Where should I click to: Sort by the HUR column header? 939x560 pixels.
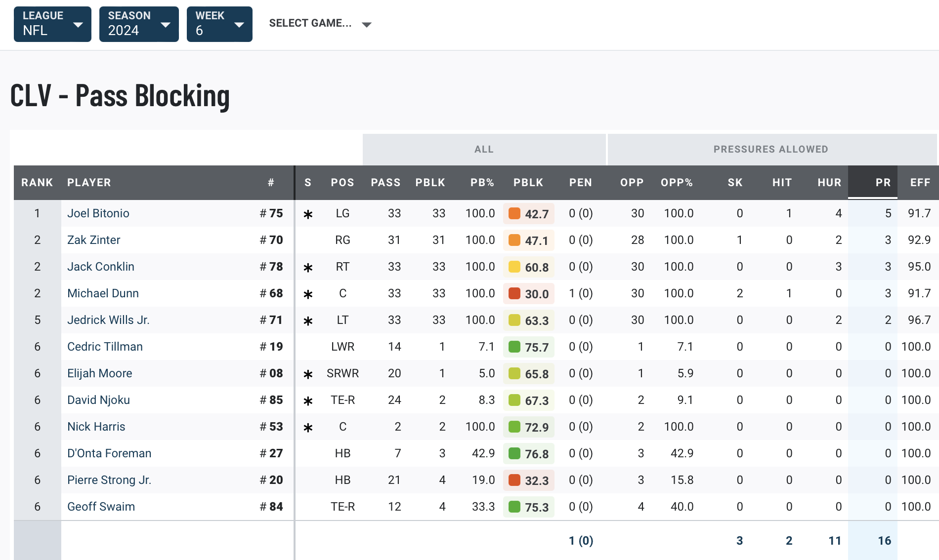click(829, 183)
